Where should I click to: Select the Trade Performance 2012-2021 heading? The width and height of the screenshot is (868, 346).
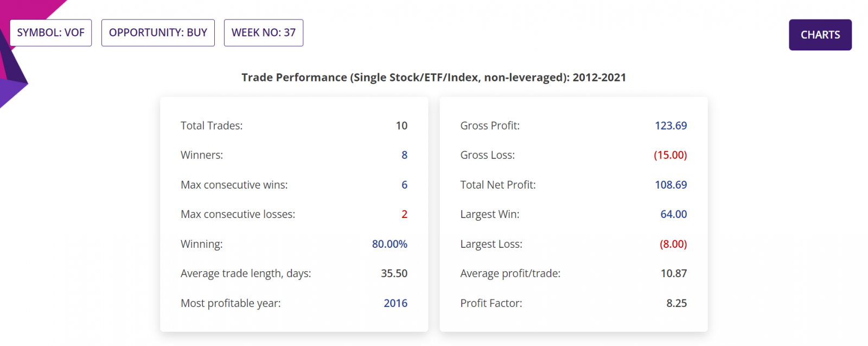pos(433,78)
